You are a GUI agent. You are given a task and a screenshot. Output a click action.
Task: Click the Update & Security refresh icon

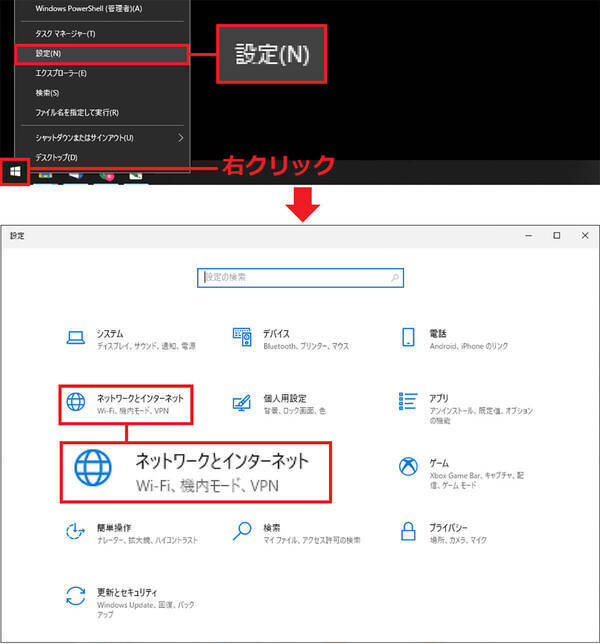tap(76, 596)
